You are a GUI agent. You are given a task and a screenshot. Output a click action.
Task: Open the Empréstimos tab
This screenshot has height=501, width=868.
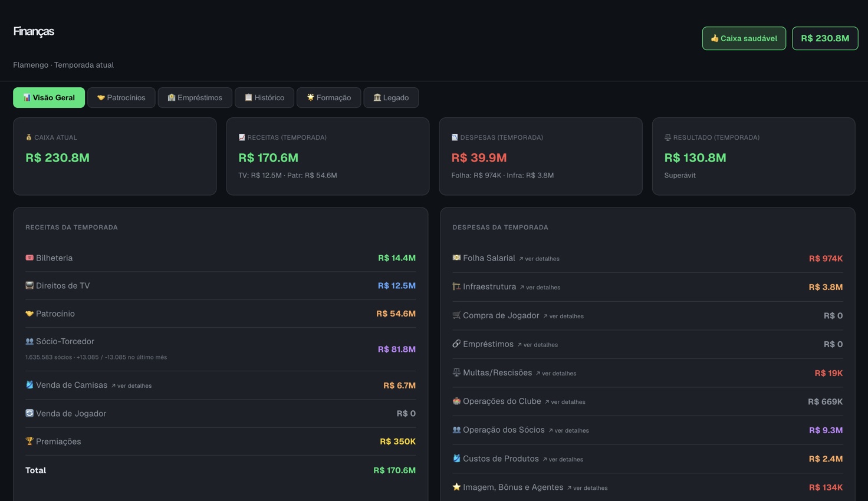(x=195, y=98)
